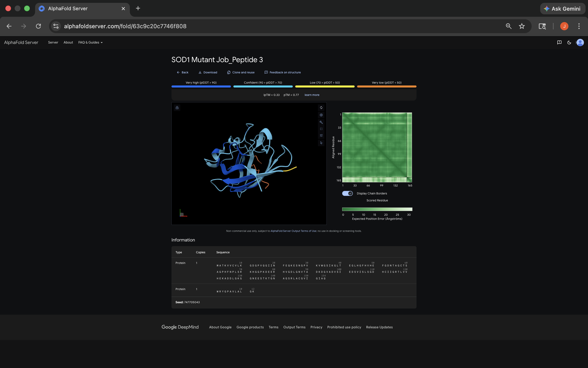Open the Release Updates footer link

pos(379,327)
